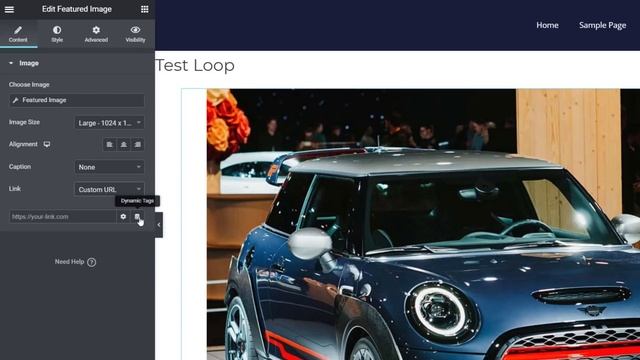Switch to the Visibility tab
640x360 pixels.
pos(135,34)
